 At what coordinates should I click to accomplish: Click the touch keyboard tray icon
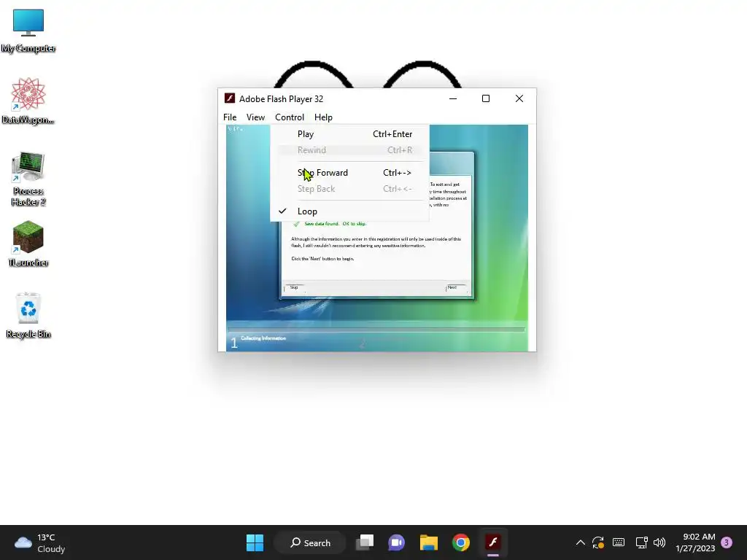pyautogui.click(x=619, y=542)
